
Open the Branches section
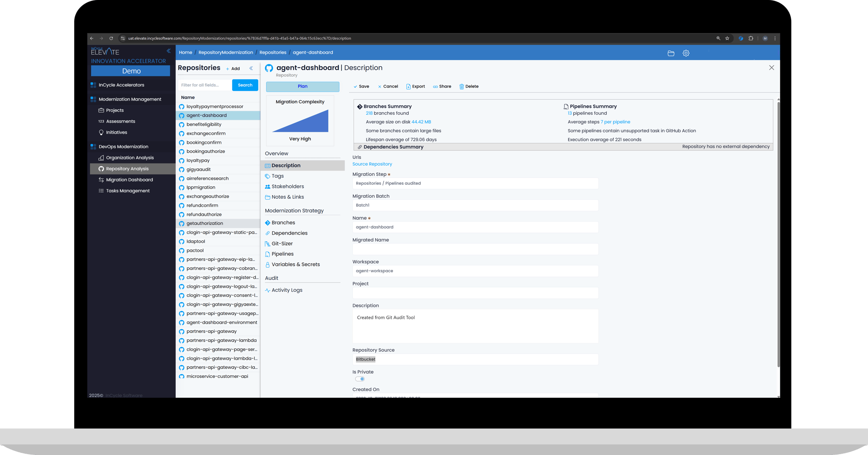point(283,223)
